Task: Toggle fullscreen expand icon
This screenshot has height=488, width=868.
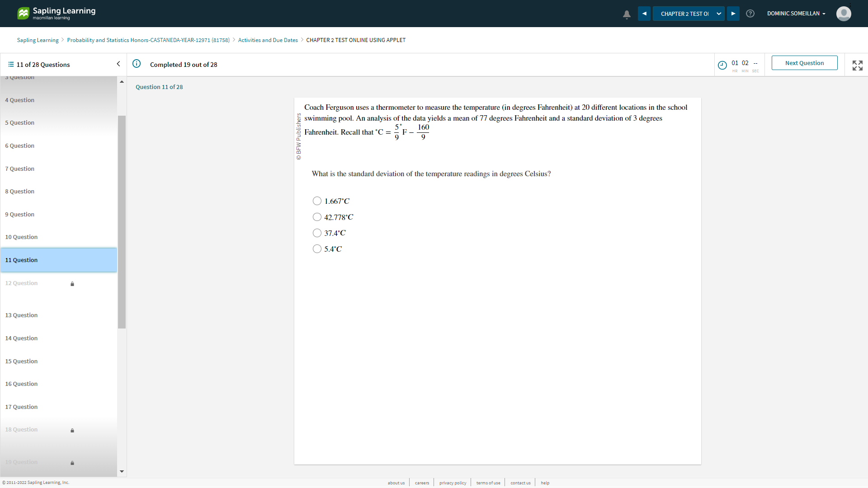Action: coord(857,65)
